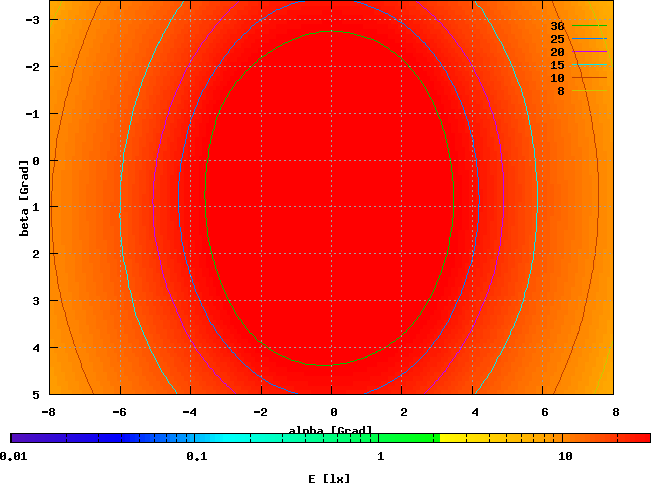Click the plot at alpha 0, beta 0
651x483 pixels.
332,160
